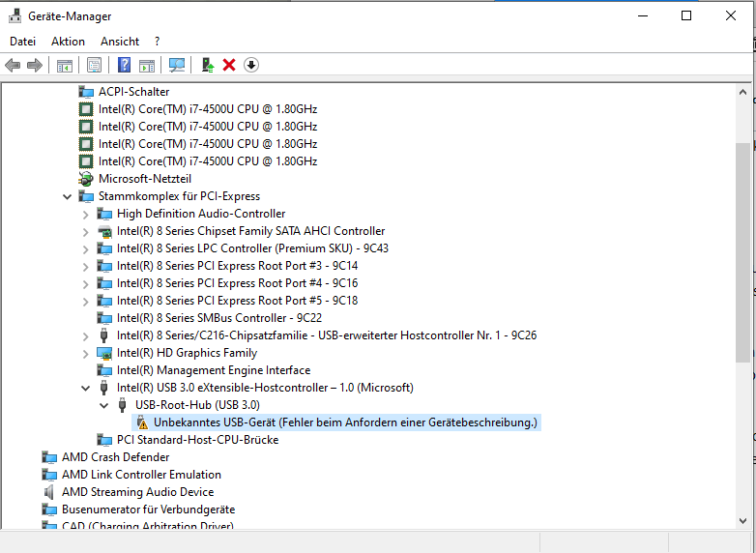Collapse the USB-Root-Hub (USB 3.0) node
The height and width of the screenshot is (553, 756).
pos(103,405)
